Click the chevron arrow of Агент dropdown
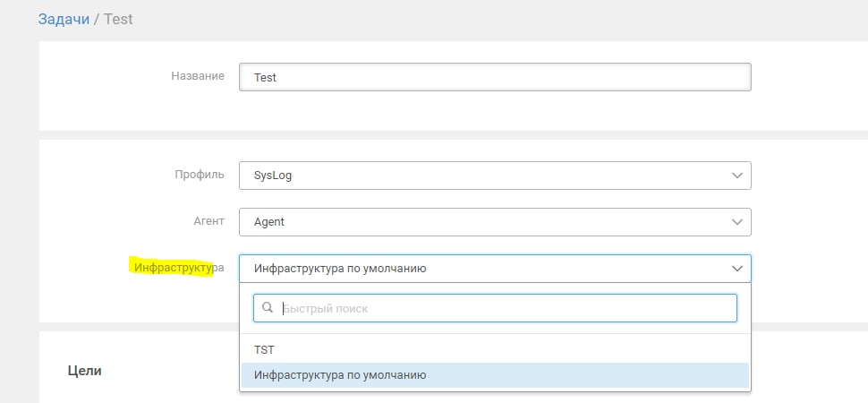Viewport: 868px width, 403px height. (736, 222)
